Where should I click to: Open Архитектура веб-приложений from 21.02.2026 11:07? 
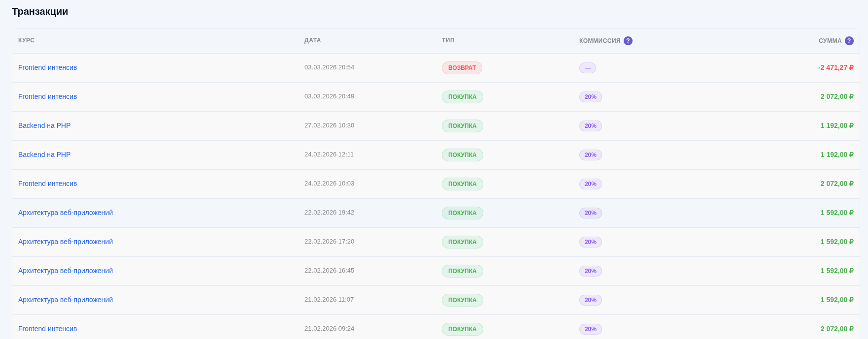66,300
